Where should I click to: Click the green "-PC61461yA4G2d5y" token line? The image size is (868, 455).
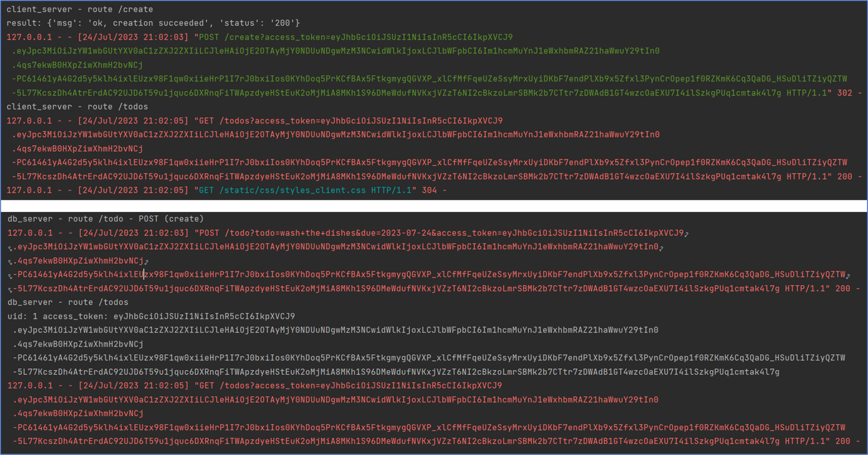click(429, 79)
